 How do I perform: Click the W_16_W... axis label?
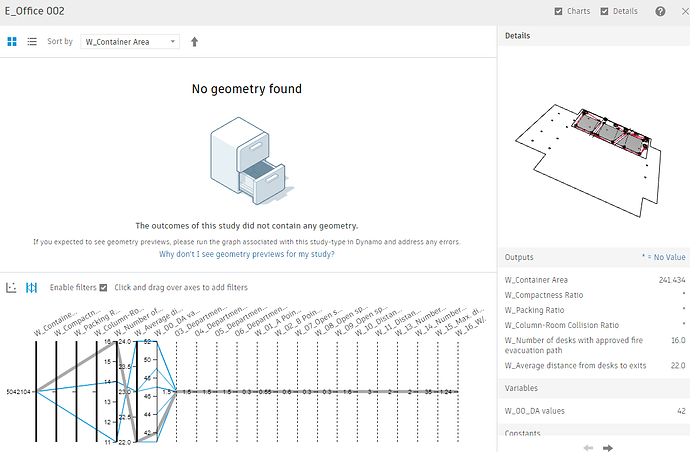click(x=471, y=327)
